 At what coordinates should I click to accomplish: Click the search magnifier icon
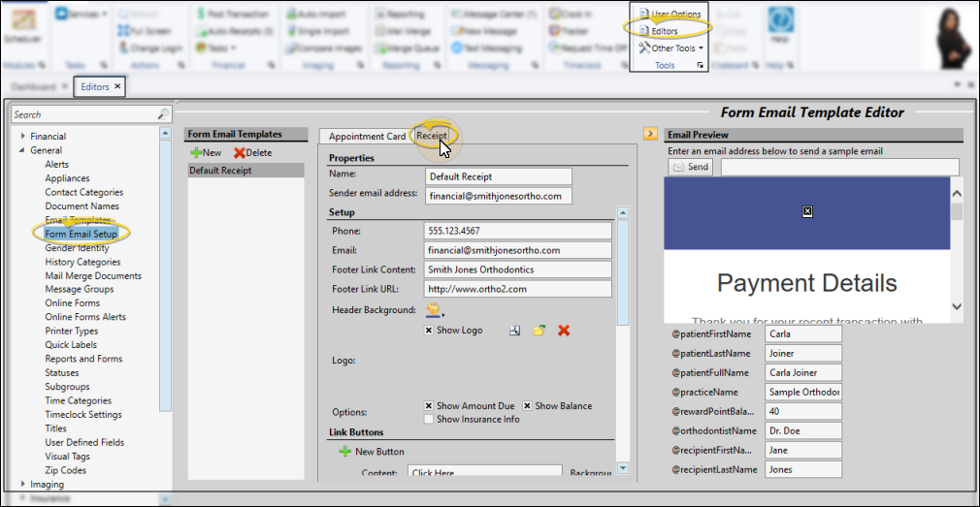[163, 114]
